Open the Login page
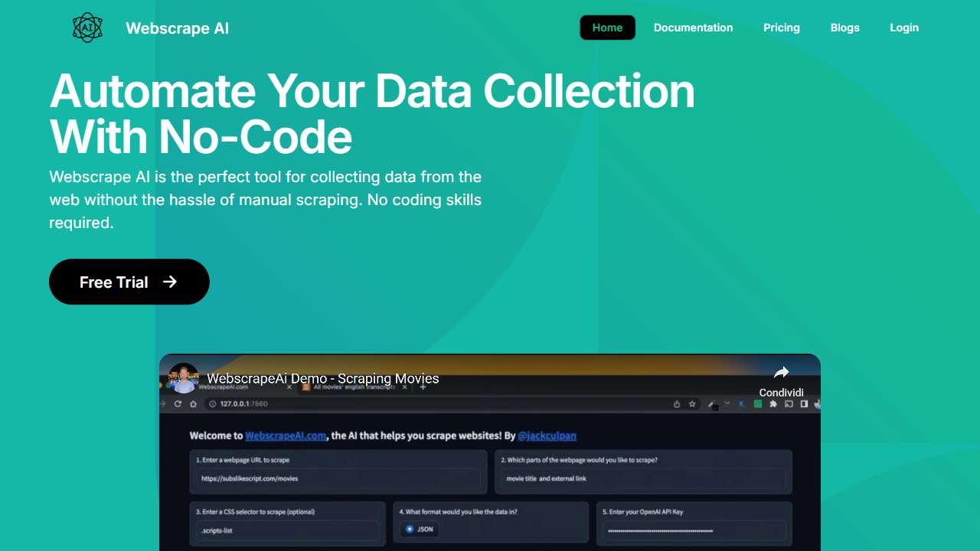This screenshot has width=980, height=551. click(903, 28)
